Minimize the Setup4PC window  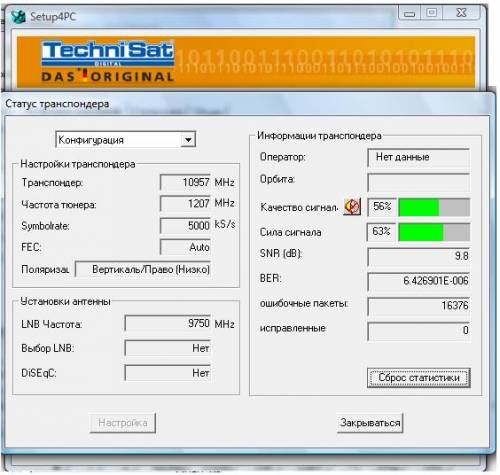pyautogui.click(x=409, y=13)
